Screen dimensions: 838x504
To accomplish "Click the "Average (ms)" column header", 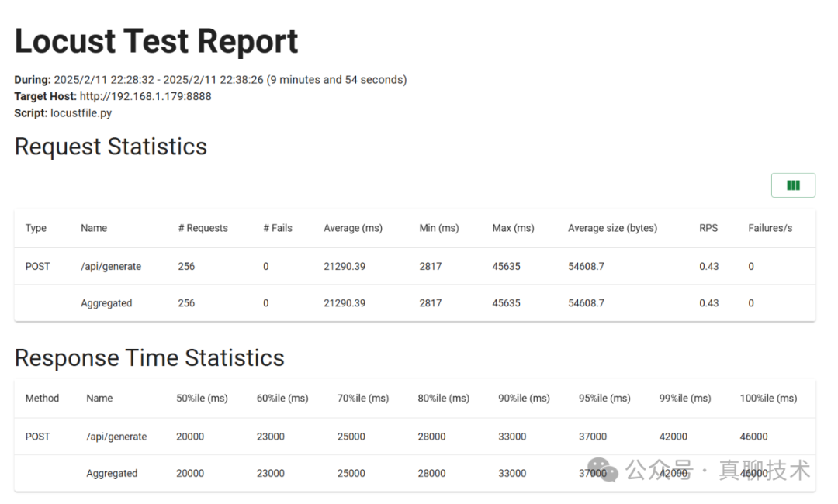I will (353, 228).
